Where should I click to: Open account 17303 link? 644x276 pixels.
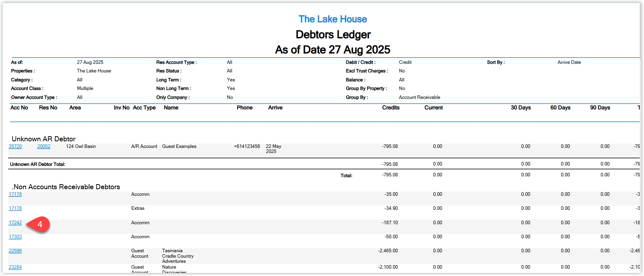(15, 237)
